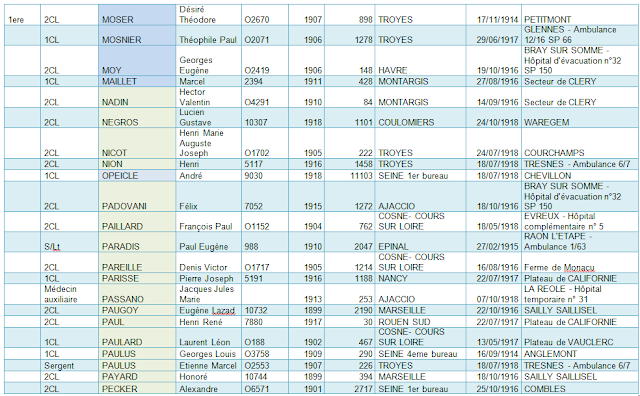Select first name Honoré
Image resolution: width=640 pixels, height=396 pixels.
pyautogui.click(x=193, y=376)
